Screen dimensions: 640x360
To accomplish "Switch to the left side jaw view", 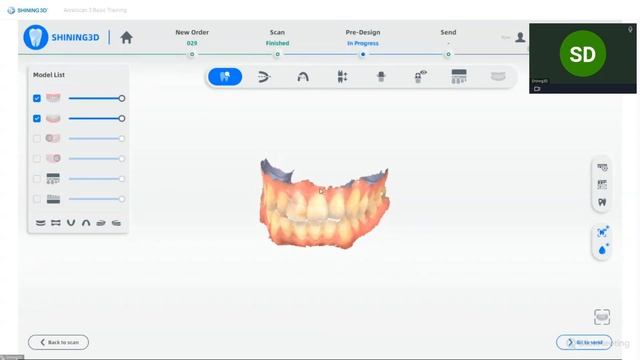I will (x=101, y=223).
